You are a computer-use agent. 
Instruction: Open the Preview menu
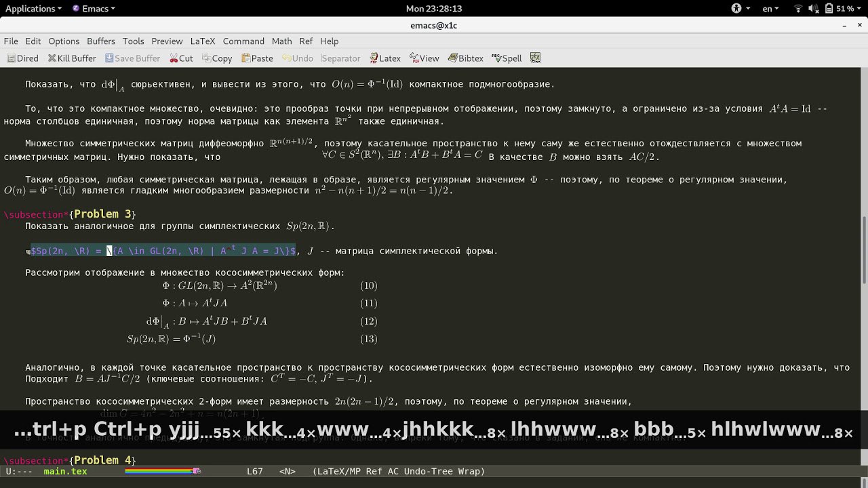(x=167, y=41)
